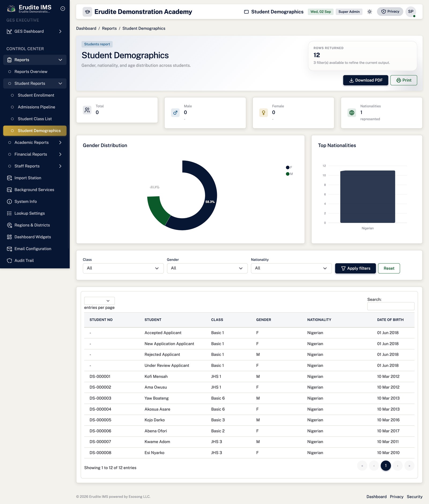The width and height of the screenshot is (429, 504).
Task: Expand Financial Reports chevron
Action: [60, 154]
